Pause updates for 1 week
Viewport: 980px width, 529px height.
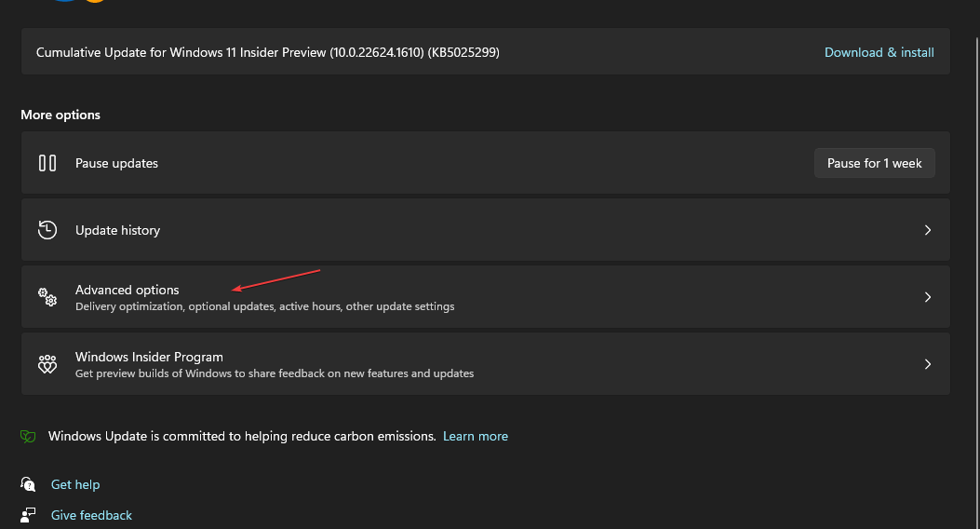coord(875,163)
